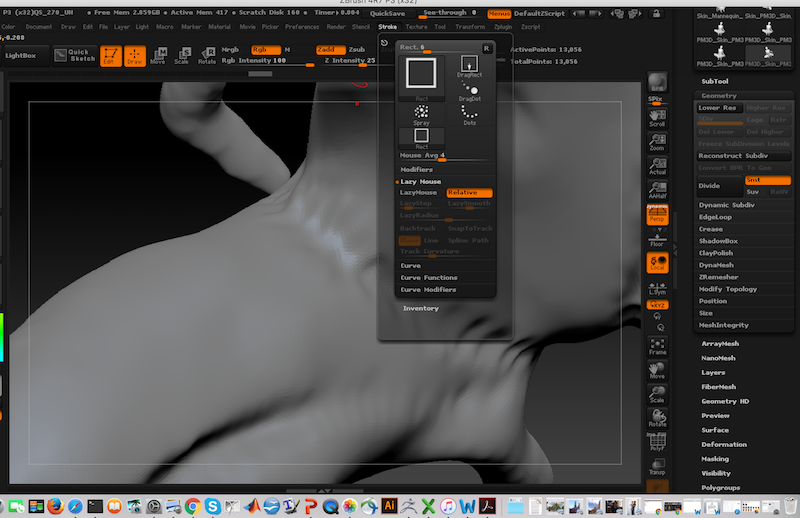Expand the DynaMesh subpalette
Image resolution: width=800 pixels, height=518 pixels.
pyautogui.click(x=716, y=265)
